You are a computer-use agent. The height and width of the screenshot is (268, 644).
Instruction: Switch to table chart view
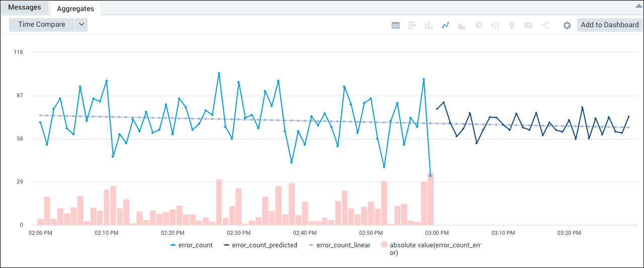click(395, 25)
